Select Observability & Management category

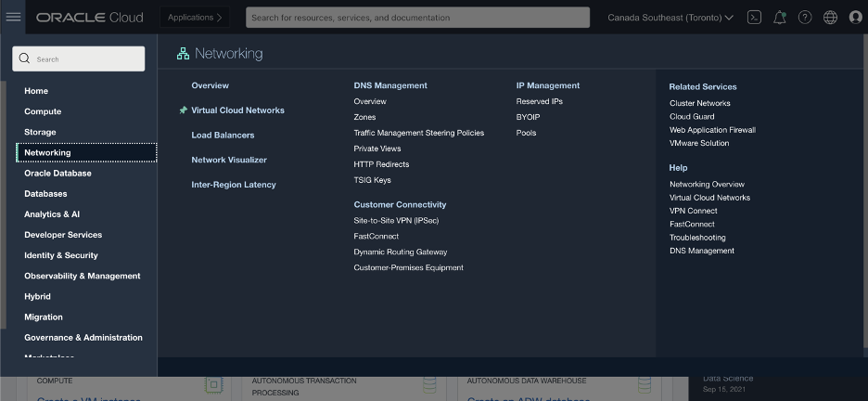click(82, 276)
